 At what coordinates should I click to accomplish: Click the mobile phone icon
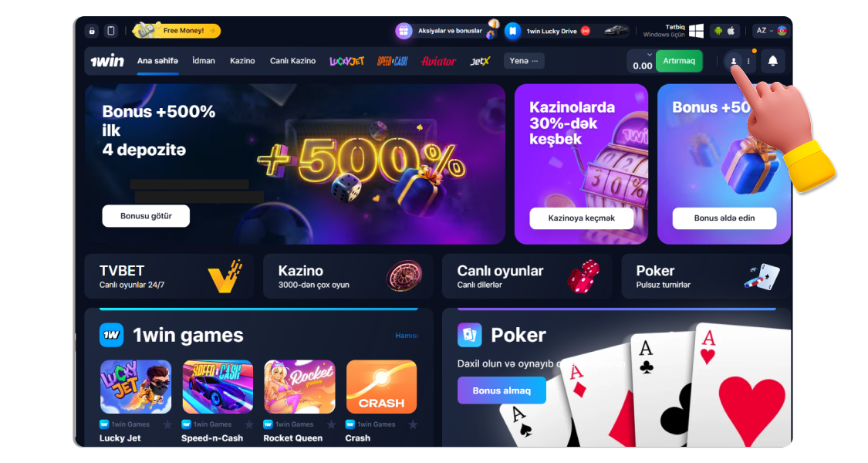110,31
